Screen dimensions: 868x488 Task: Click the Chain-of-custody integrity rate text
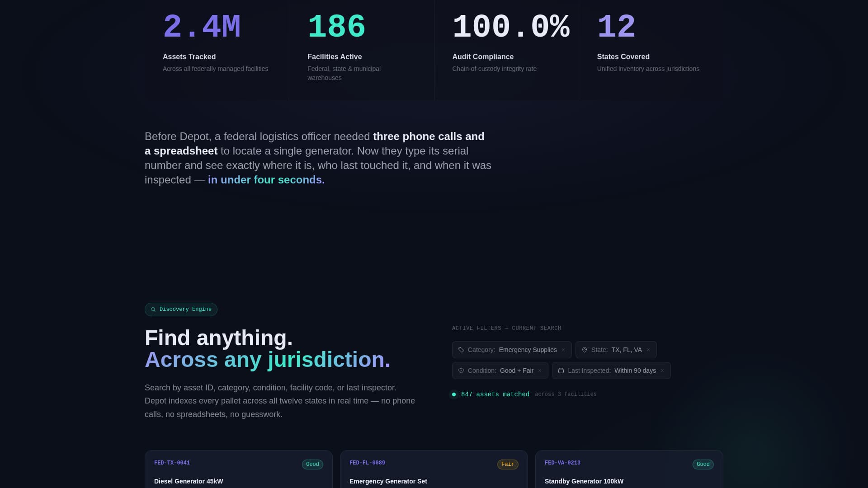[494, 69]
